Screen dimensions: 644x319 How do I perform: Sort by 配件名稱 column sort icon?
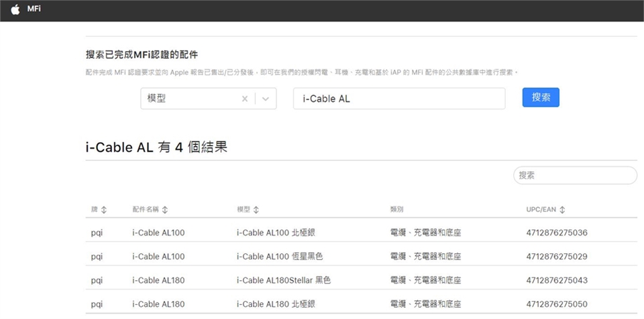tap(165, 210)
